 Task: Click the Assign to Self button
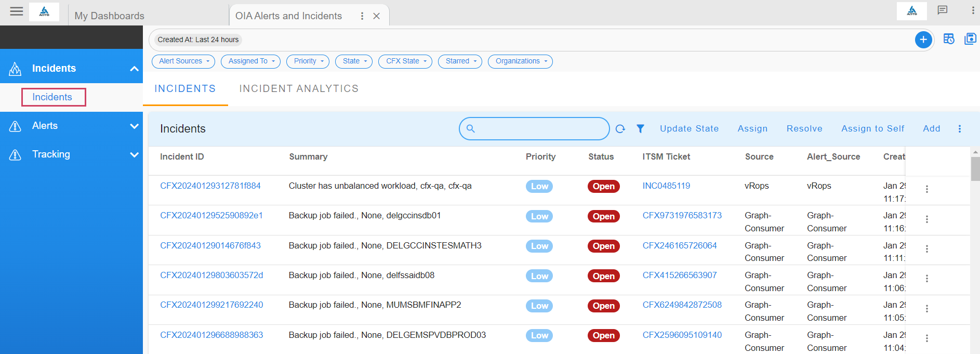coord(872,129)
